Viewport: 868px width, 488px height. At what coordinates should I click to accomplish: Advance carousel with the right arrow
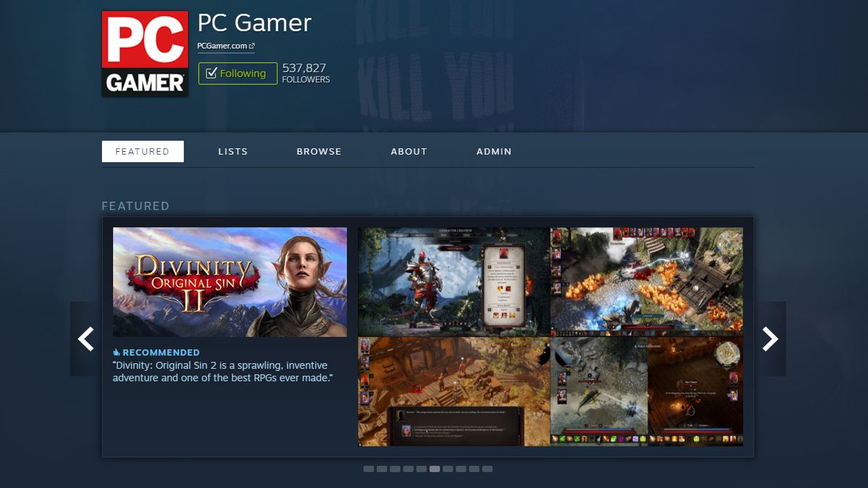coord(770,338)
